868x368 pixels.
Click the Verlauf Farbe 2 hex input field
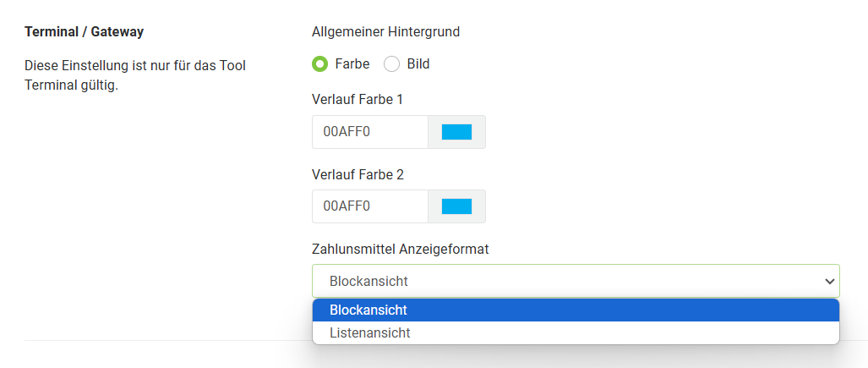click(x=370, y=206)
